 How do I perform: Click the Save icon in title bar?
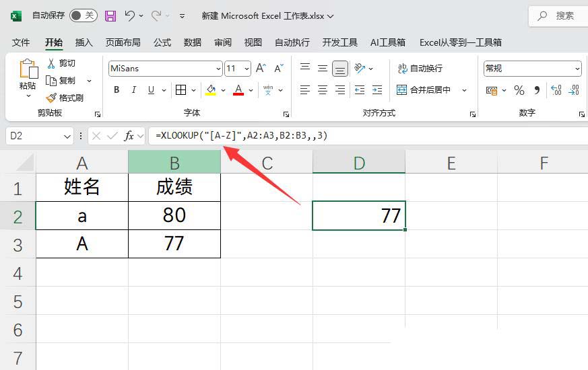pyautogui.click(x=110, y=15)
